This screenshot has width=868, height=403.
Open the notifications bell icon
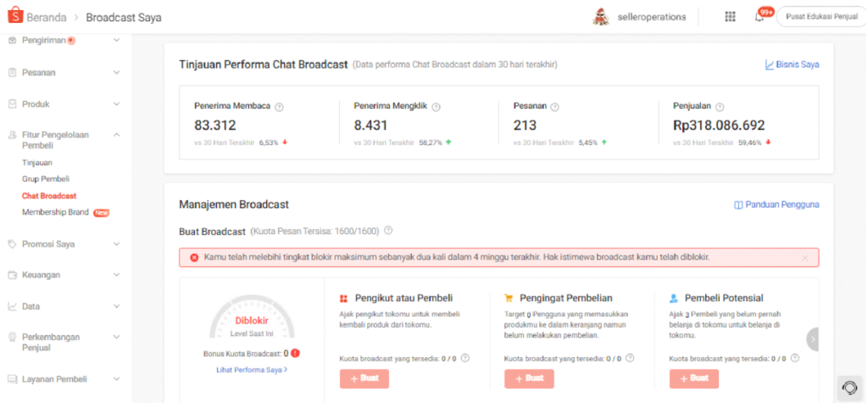click(x=759, y=17)
